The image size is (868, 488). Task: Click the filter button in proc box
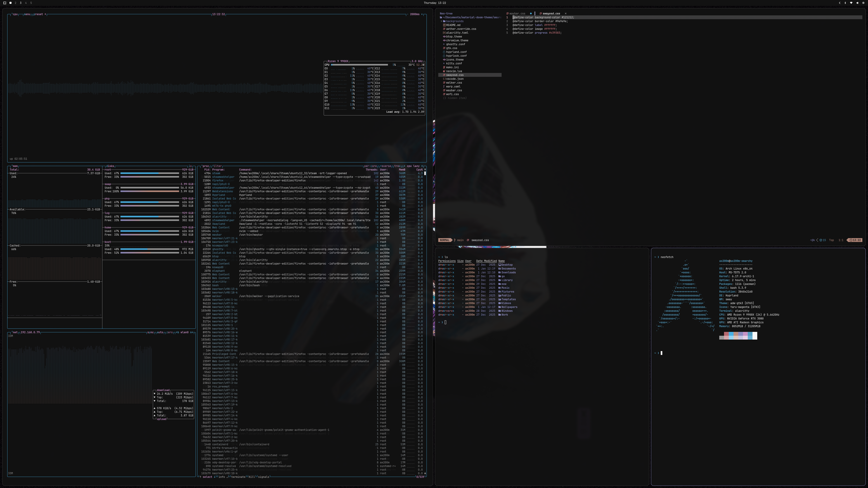coord(217,166)
